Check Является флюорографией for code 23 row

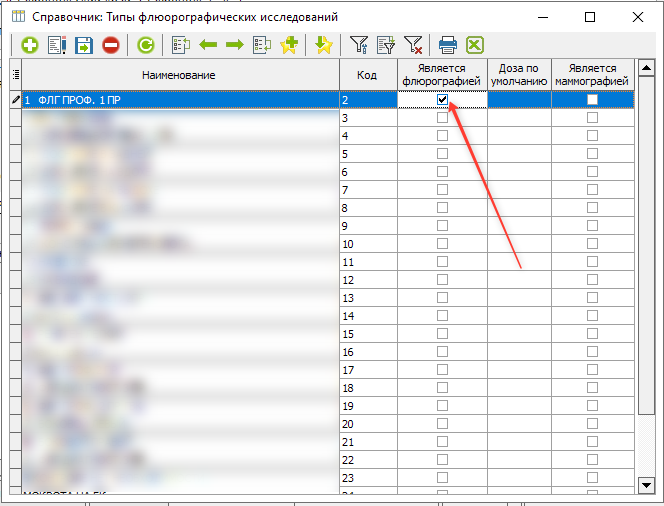pos(442,478)
